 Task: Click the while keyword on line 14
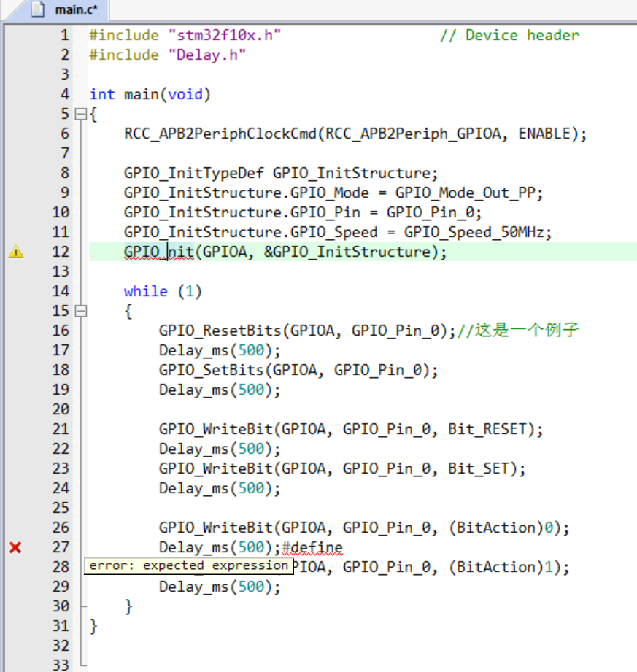[x=146, y=291]
